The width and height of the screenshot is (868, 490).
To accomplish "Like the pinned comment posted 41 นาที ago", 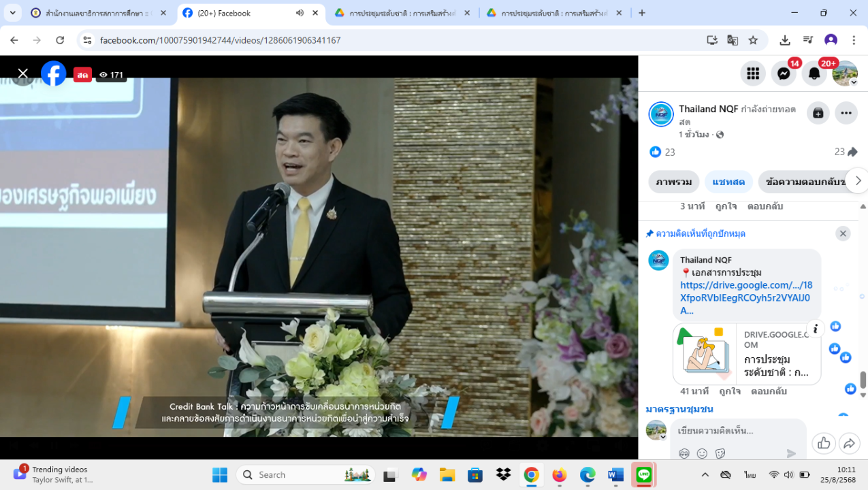I will pos(730,391).
